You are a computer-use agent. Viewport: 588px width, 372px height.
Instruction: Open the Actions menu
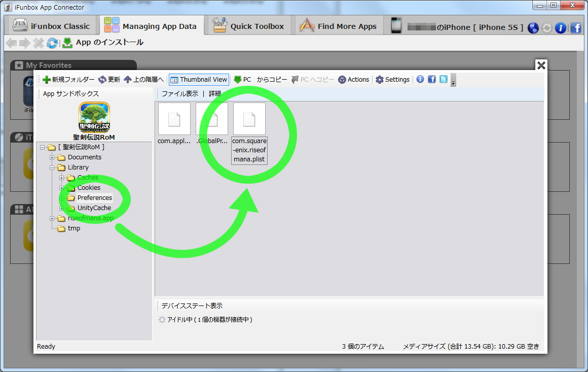354,80
